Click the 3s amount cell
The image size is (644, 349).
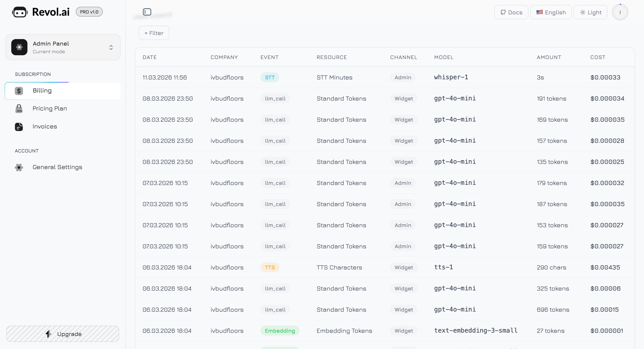[540, 77]
